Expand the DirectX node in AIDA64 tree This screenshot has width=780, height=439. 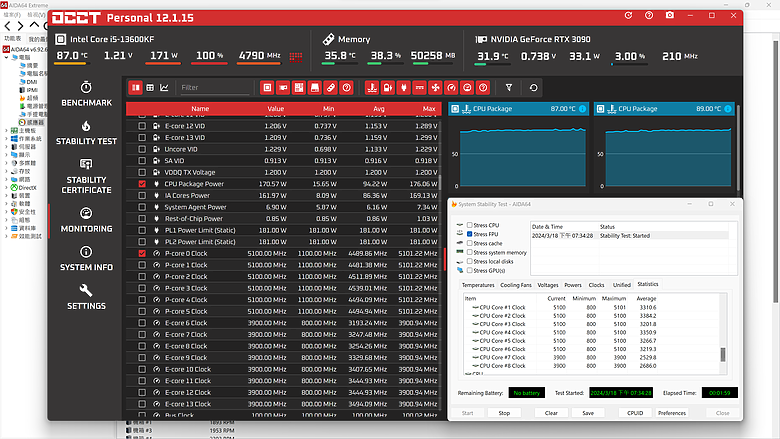[6, 187]
